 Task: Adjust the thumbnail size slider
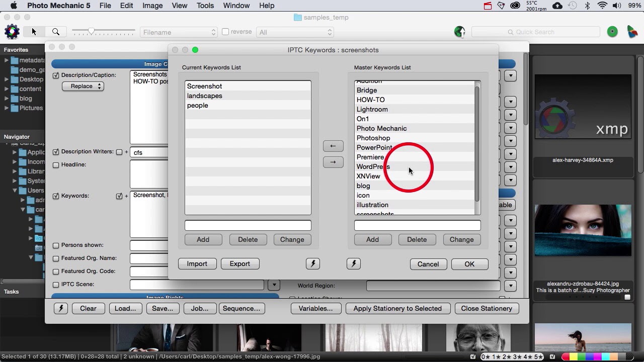click(x=91, y=31)
